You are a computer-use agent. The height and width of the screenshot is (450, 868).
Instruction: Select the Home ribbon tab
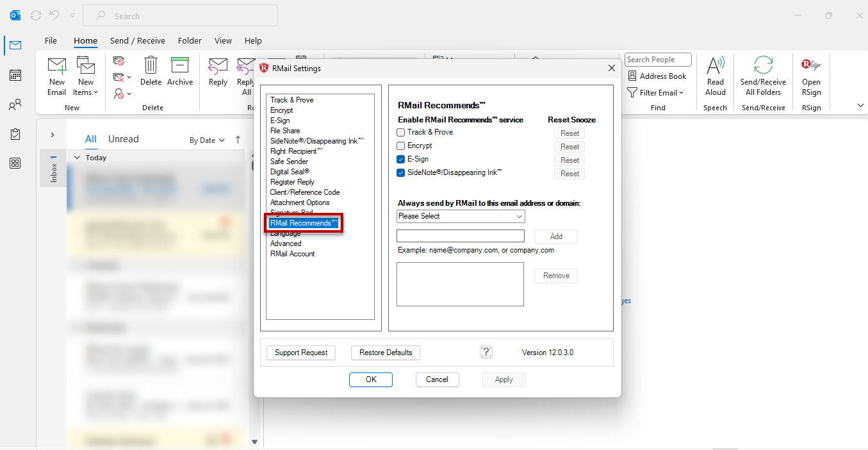pos(85,40)
